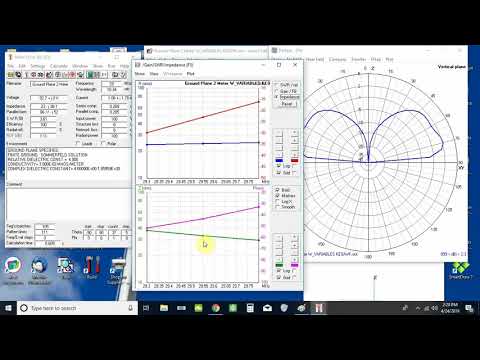
Task: Enable the Log X checkbox
Action: point(277,201)
